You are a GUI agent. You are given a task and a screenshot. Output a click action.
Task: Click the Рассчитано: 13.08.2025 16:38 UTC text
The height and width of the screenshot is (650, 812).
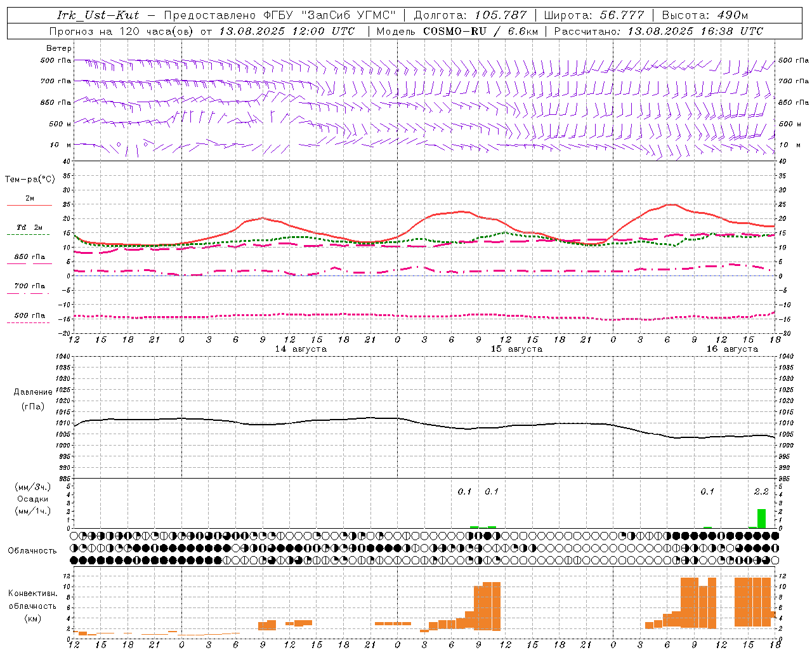pyautogui.click(x=658, y=31)
